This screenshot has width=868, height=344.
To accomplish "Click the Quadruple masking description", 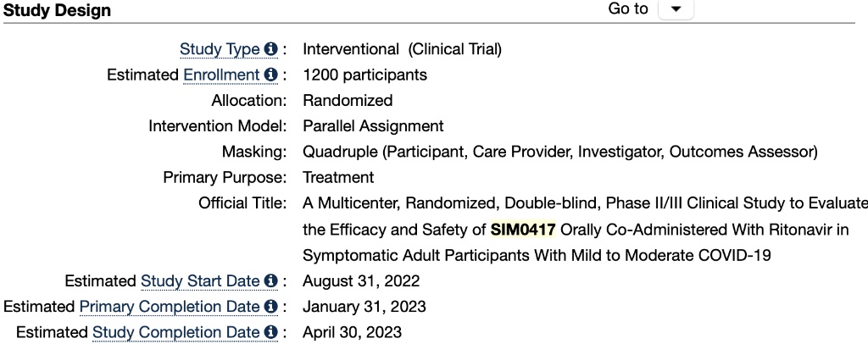I will click(559, 152).
